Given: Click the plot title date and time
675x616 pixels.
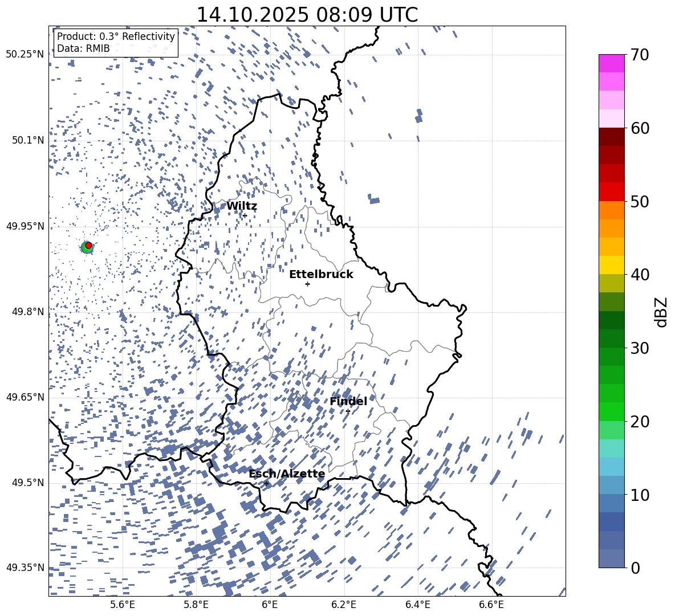Looking at the screenshot, I should pyautogui.click(x=307, y=15).
